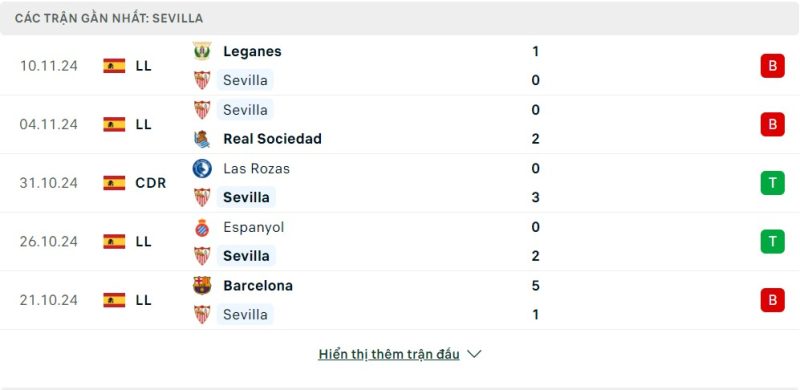Image resolution: width=800 pixels, height=390 pixels.
Task: Click the Real Sociedad club crest
Action: tap(202, 139)
